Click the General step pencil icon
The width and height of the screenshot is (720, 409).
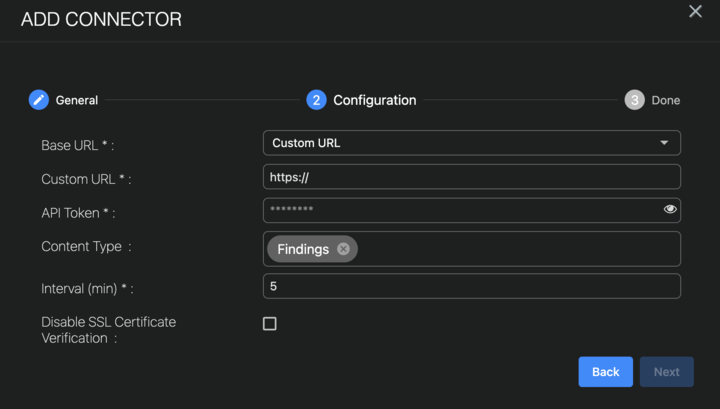39,100
